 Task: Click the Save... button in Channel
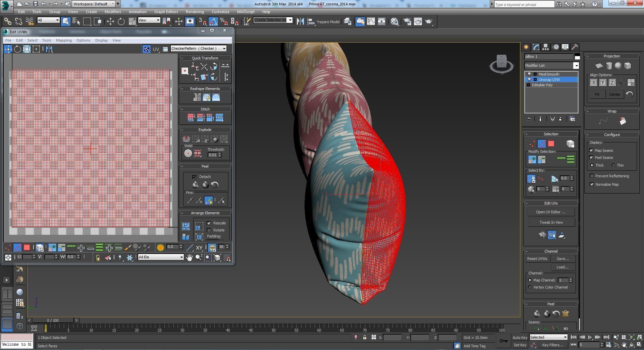pyautogui.click(x=562, y=259)
